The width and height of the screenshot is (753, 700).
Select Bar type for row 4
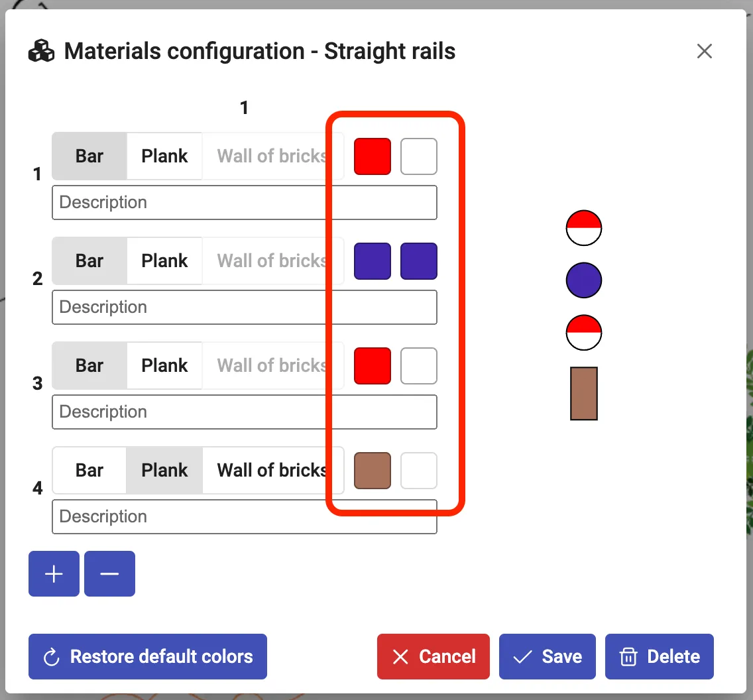click(89, 471)
